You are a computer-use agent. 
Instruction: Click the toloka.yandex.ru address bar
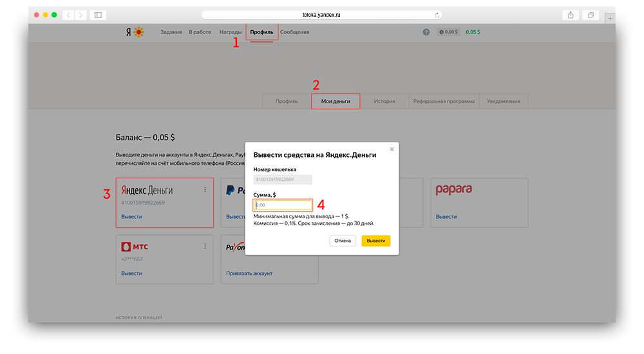[x=321, y=15]
